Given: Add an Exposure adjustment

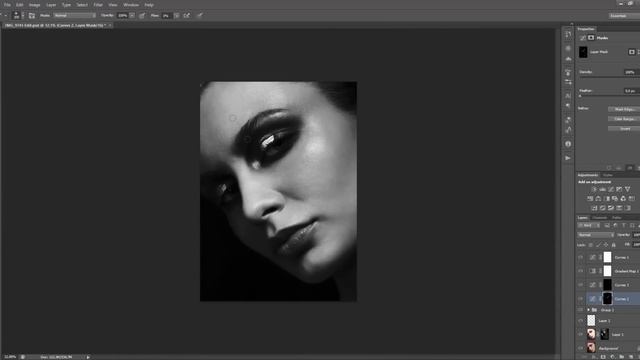Looking at the screenshot, I should [619, 189].
